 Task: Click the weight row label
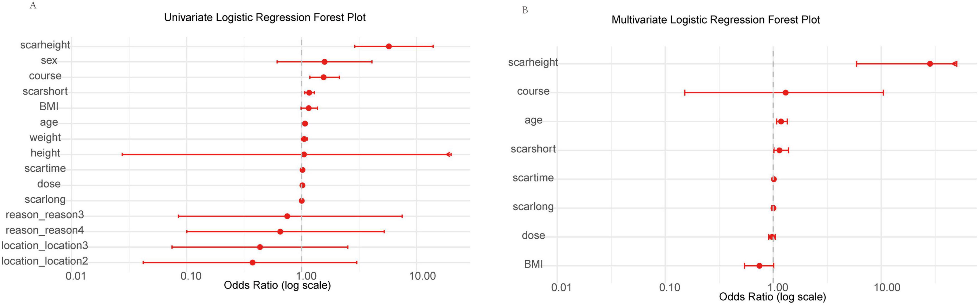45,137
